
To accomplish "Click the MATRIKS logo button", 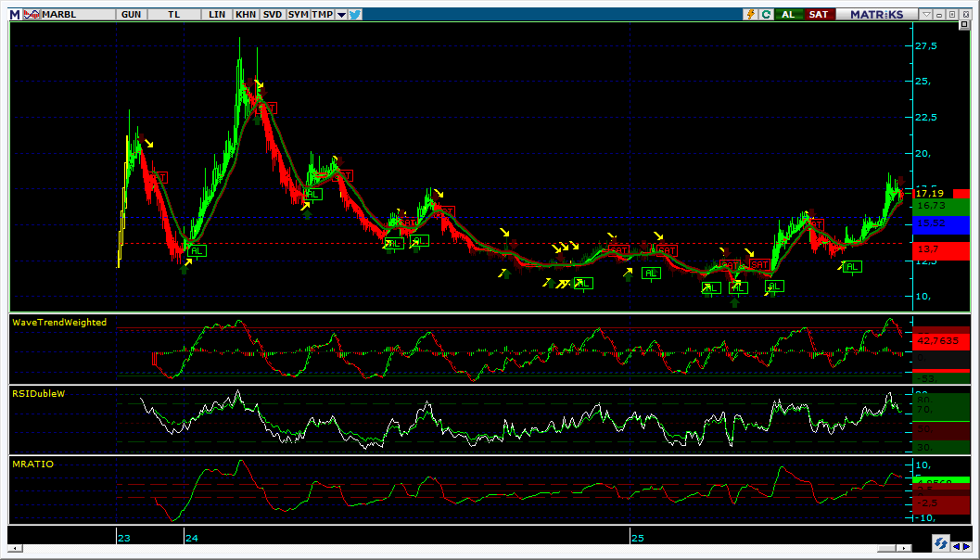I will coord(876,15).
